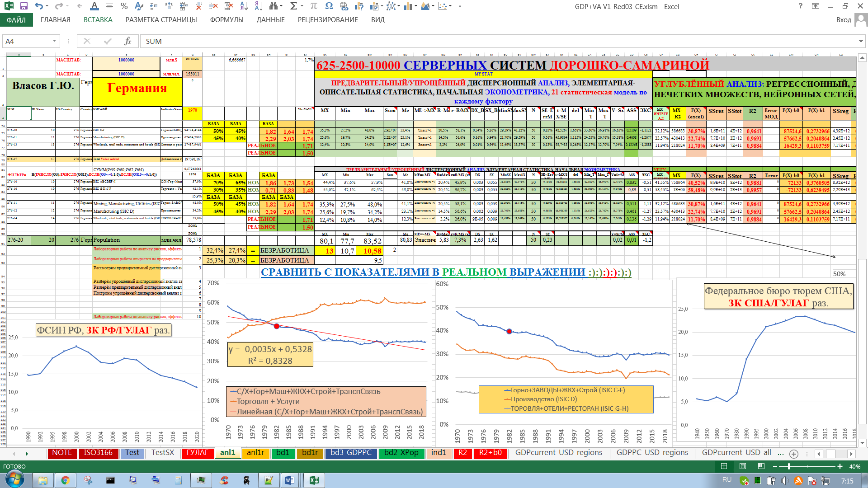Image resolution: width=868 pixels, height=488 pixels.
Task: Click the Omega symbol icon
Action: 329,6
